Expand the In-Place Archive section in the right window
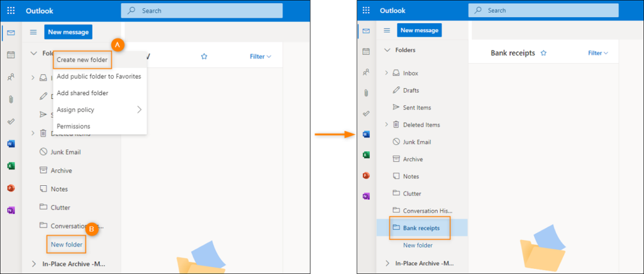Screen dimensions: 644x274 [386, 263]
